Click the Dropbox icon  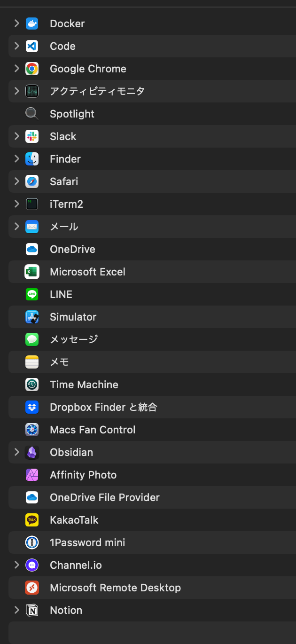pyautogui.click(x=32, y=407)
